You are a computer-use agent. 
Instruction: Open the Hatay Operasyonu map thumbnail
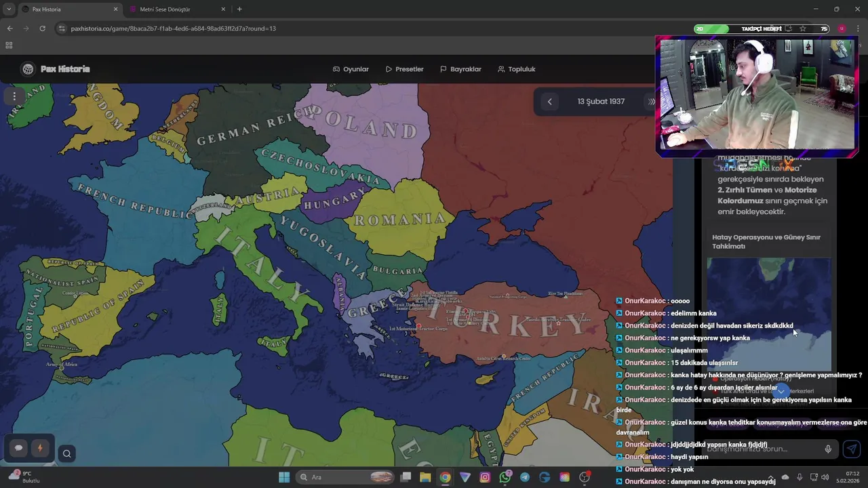(769, 314)
